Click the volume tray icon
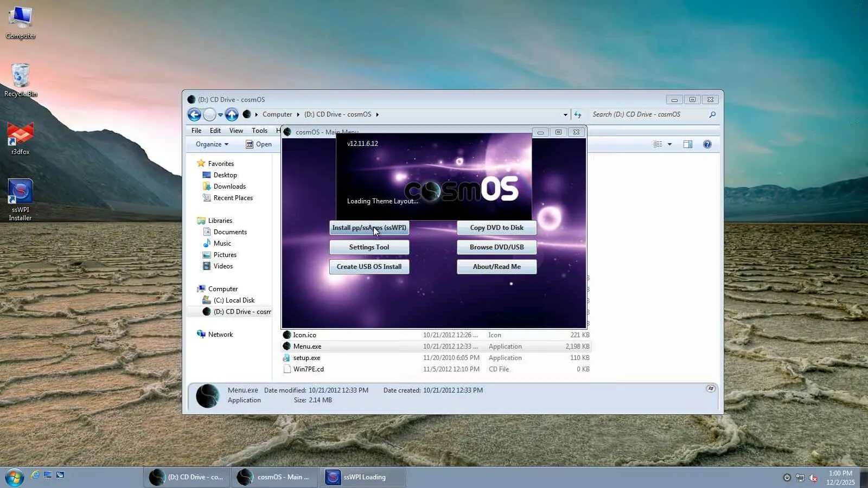868x488 pixels. point(813,478)
